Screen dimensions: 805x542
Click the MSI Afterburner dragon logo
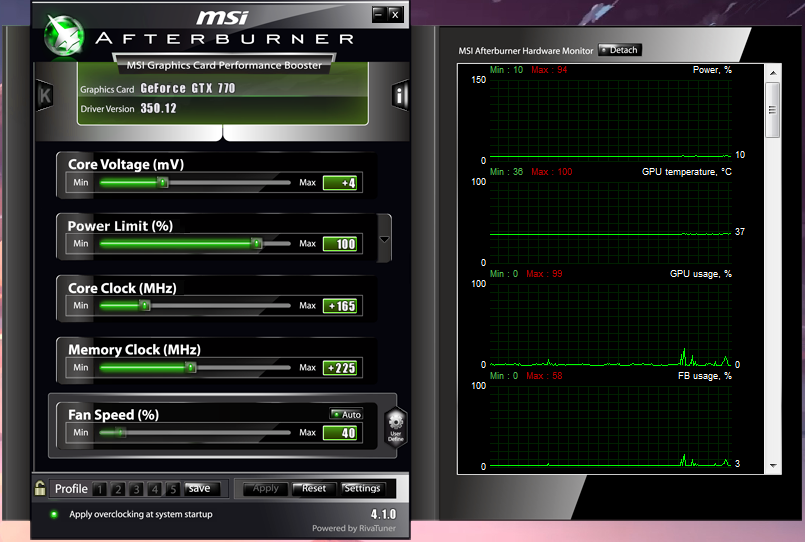[64, 35]
